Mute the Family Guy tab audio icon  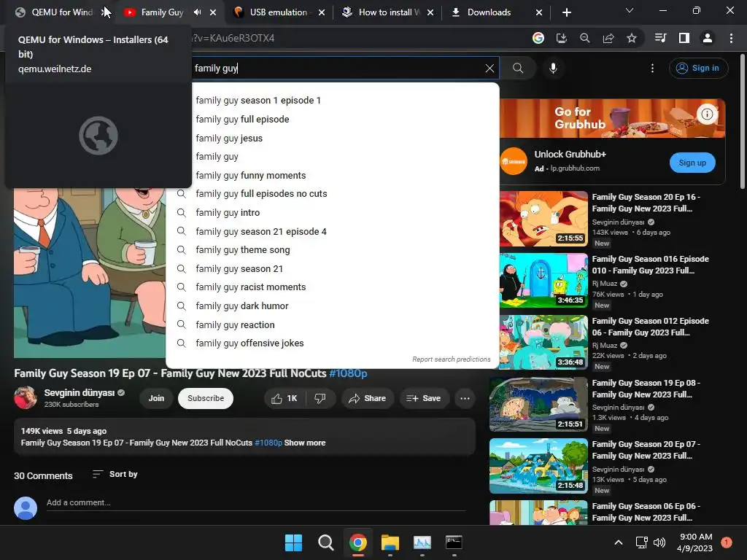click(x=197, y=12)
